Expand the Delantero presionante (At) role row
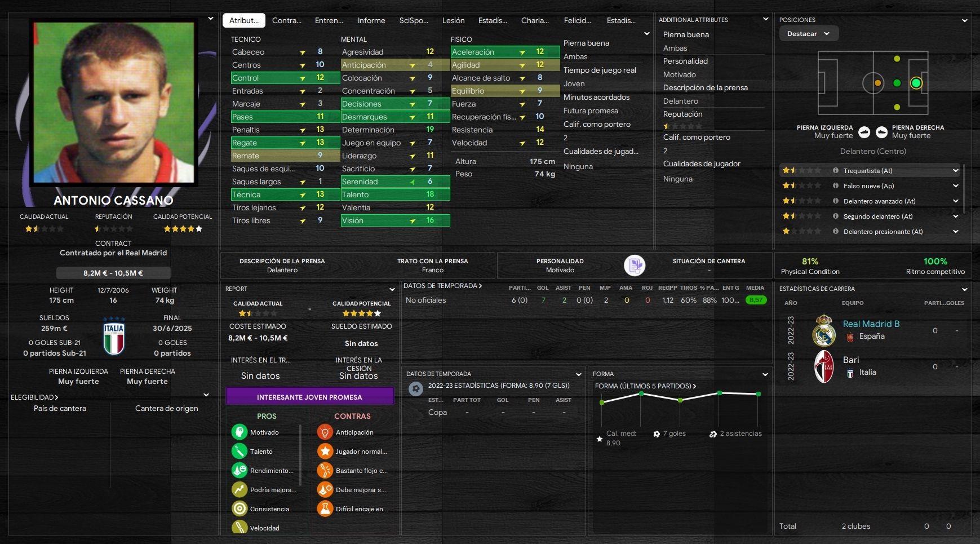This screenshot has height=544, width=980. (956, 231)
